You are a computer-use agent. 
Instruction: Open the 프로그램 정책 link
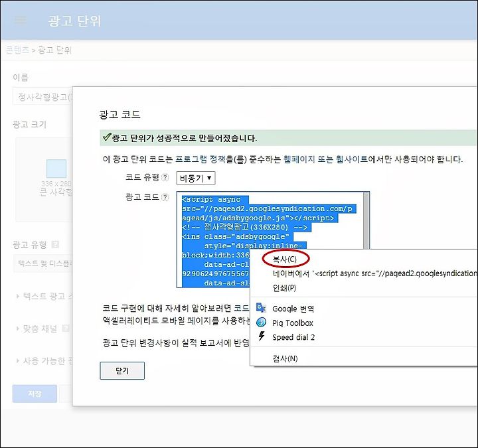[x=200, y=159]
